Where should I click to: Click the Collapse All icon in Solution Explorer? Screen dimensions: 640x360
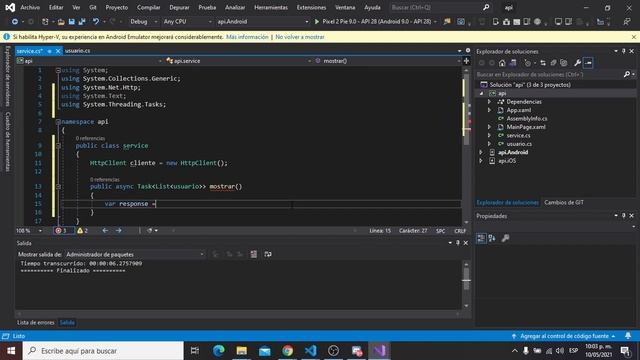[553, 63]
